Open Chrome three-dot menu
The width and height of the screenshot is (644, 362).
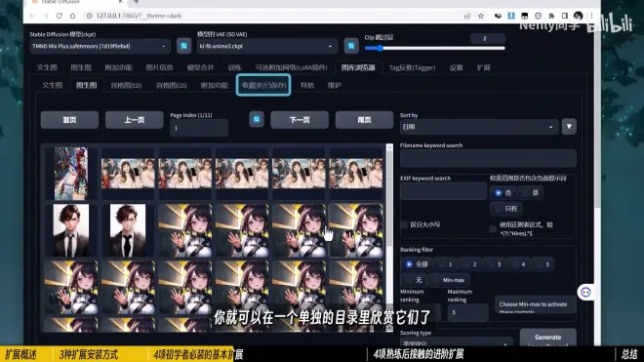(591, 16)
